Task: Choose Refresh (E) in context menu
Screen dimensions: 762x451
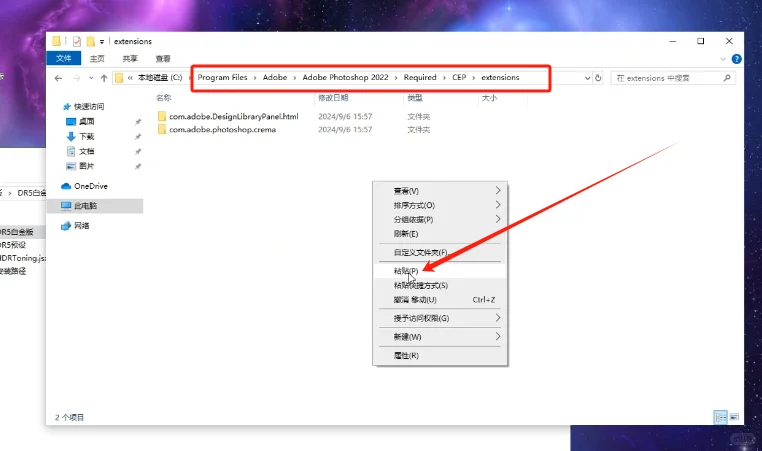Action: point(440,234)
